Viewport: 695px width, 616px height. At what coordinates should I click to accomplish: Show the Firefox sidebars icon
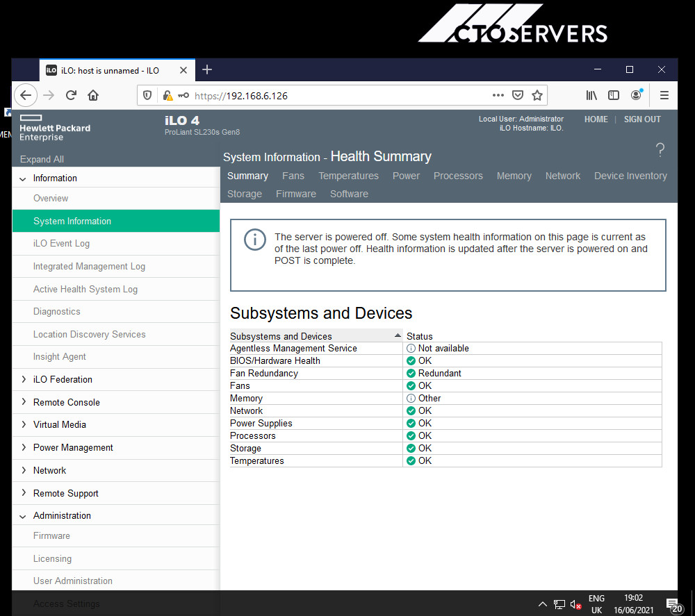(614, 95)
